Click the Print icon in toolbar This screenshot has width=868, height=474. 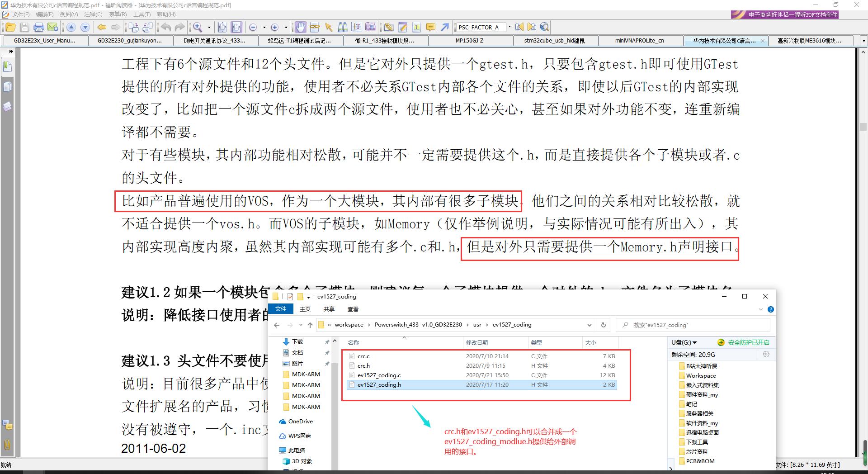(x=39, y=27)
